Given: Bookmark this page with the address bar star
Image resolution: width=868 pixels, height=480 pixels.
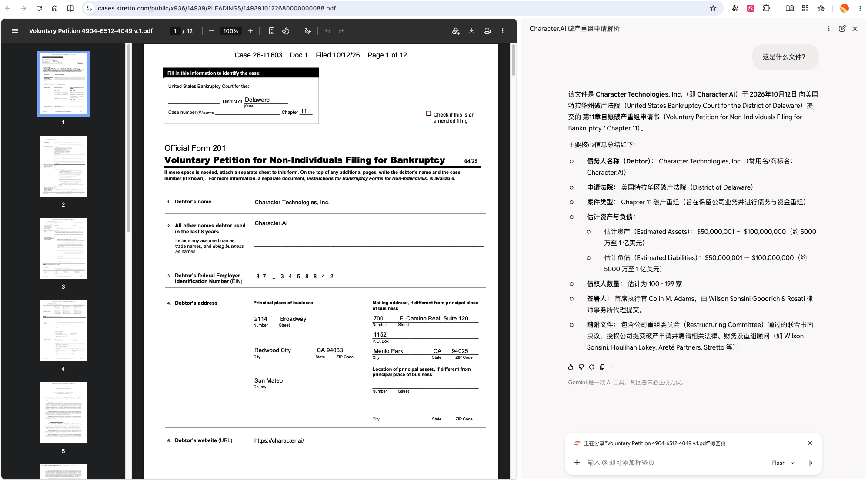Looking at the screenshot, I should [713, 8].
